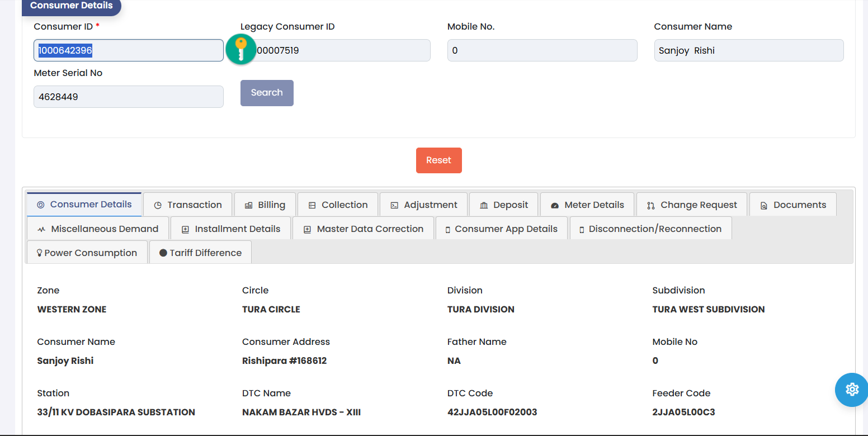
Task: Click the orange Reset button
Action: pyautogui.click(x=439, y=160)
